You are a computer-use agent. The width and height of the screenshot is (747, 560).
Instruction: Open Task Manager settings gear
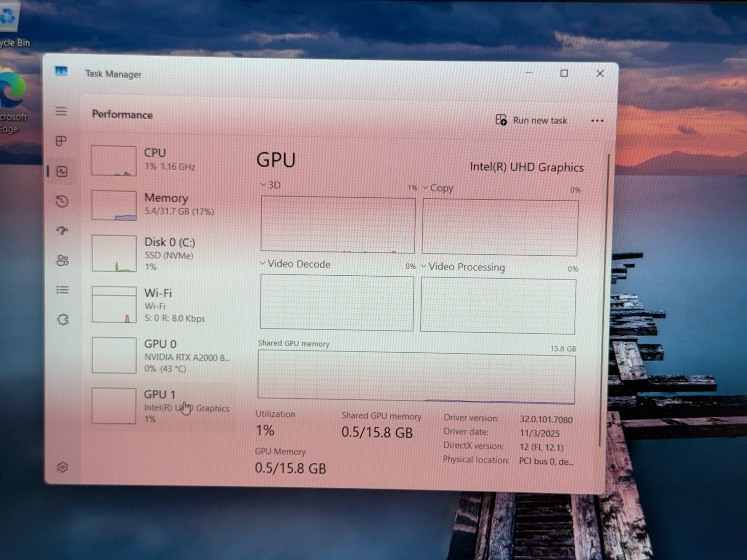tap(63, 467)
